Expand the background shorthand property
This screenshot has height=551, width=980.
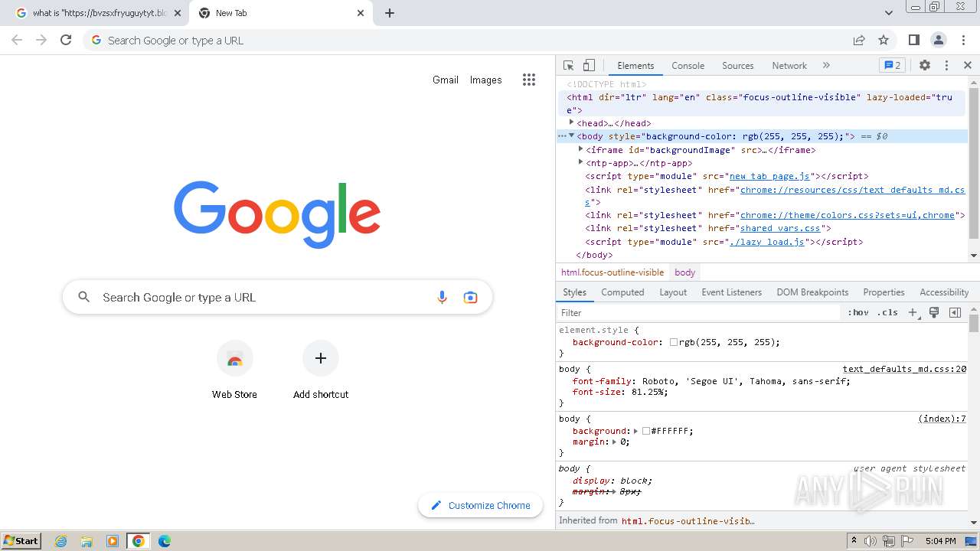pos(635,431)
